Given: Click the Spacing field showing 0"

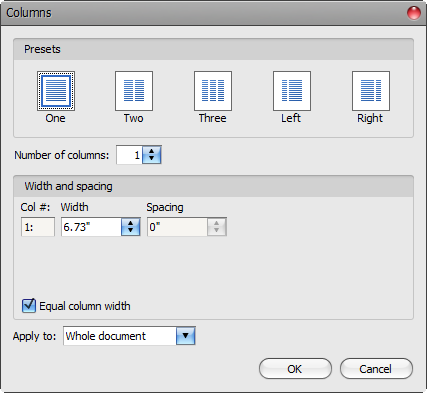Looking at the screenshot, I should (x=177, y=227).
